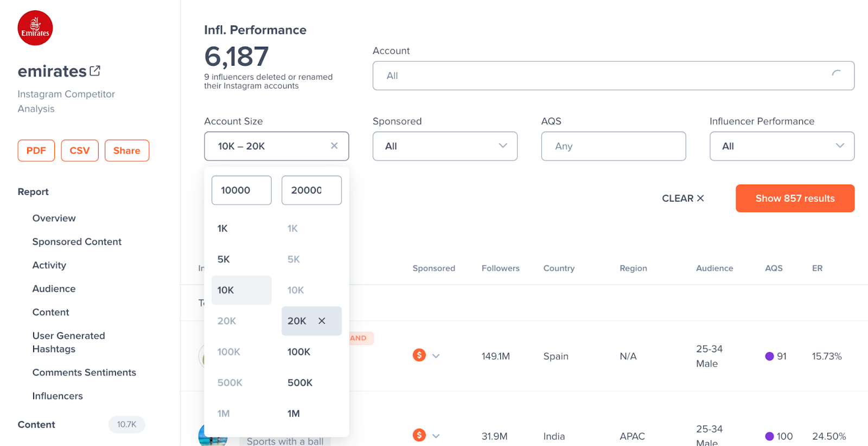Export report as CSV
868x446 pixels.
(x=80, y=150)
